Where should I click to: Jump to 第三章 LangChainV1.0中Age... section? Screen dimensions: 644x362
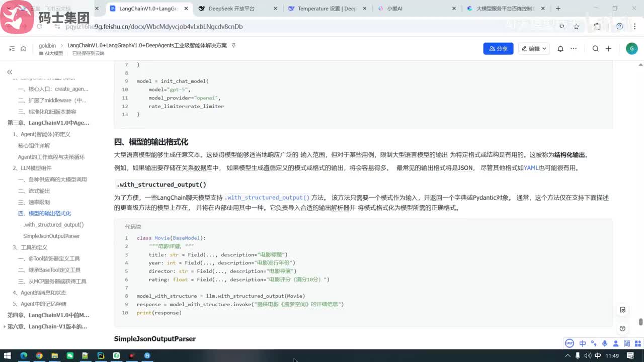tap(48, 123)
